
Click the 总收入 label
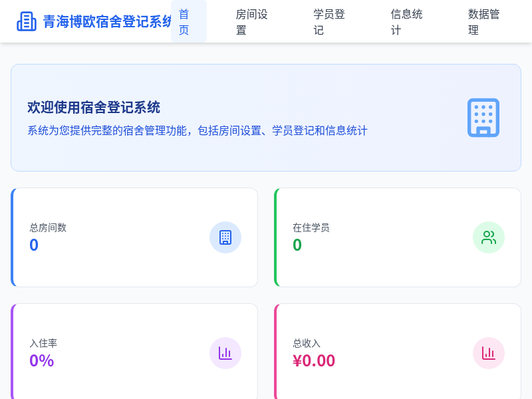[x=307, y=343]
